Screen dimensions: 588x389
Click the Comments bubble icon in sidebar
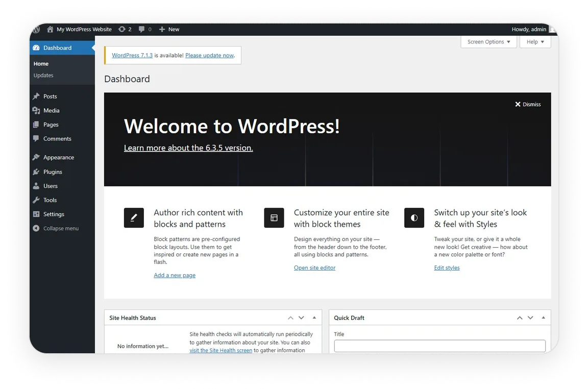(36, 138)
